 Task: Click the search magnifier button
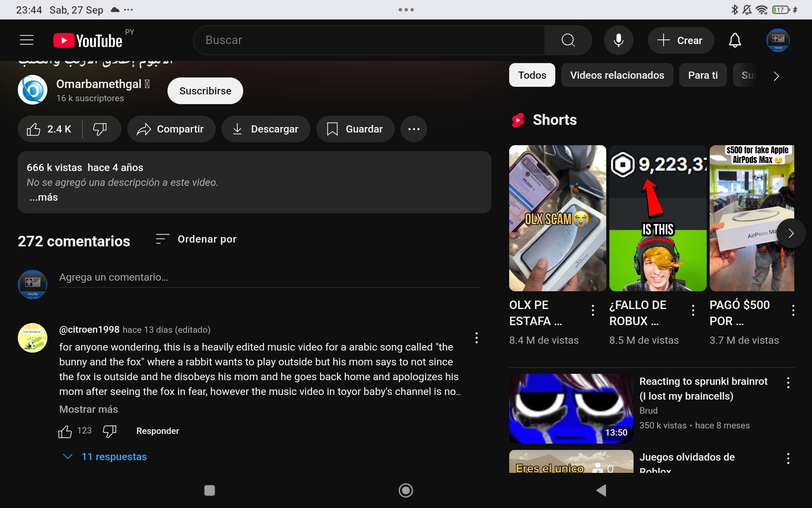tap(568, 40)
